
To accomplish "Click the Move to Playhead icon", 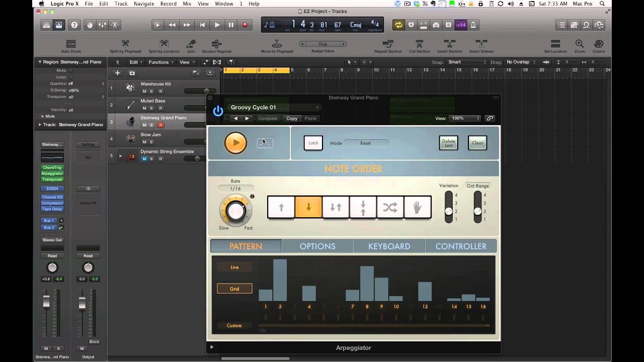I will coord(277,44).
